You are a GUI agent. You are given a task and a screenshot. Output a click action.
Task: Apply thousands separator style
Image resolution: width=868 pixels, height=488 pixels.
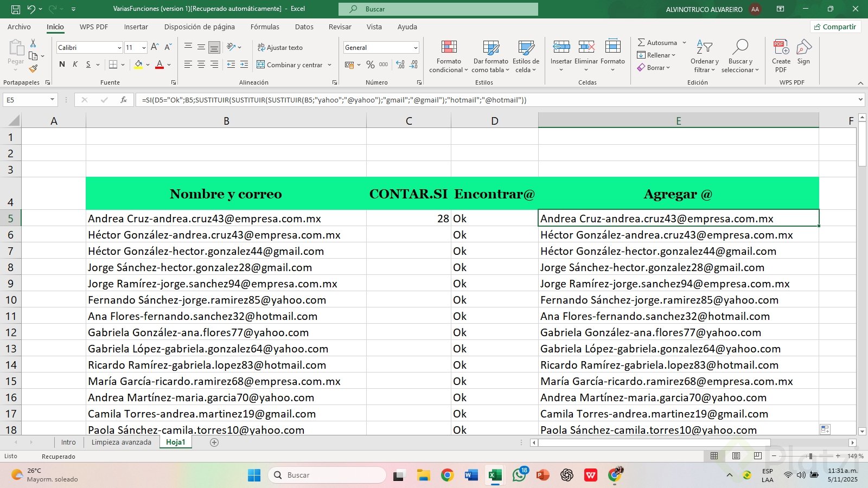tap(384, 65)
